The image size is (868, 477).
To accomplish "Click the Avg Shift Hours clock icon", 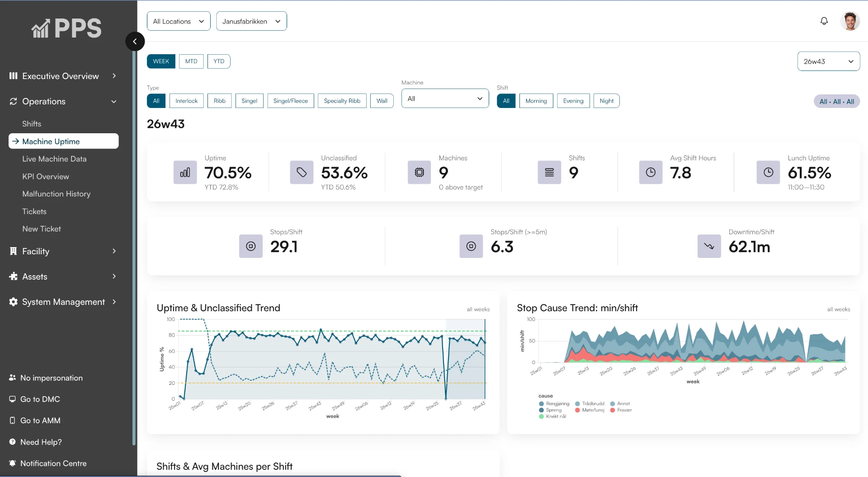I will click(651, 173).
